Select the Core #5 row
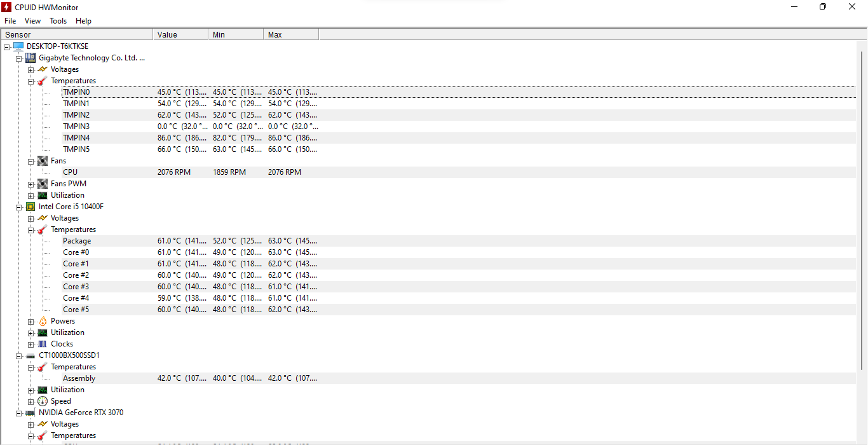 point(459,310)
